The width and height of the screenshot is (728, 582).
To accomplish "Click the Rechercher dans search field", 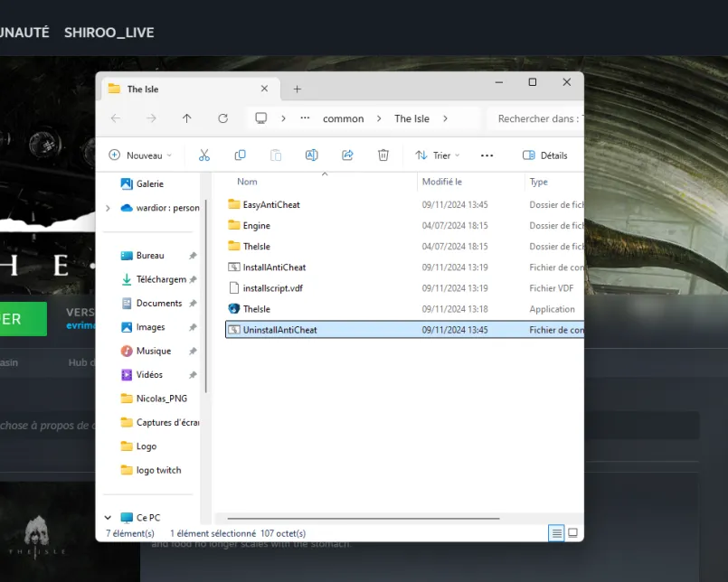I will (534, 118).
